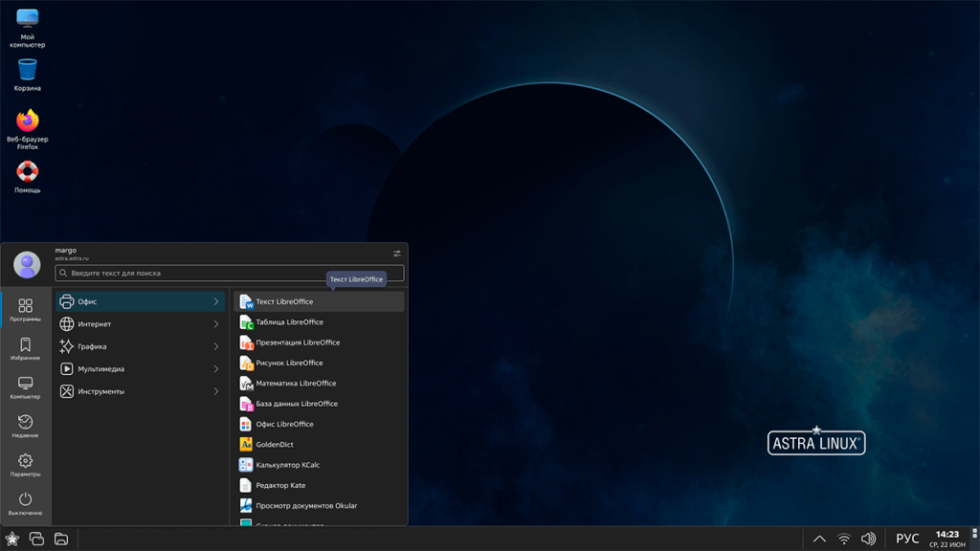This screenshot has width=980, height=551.
Task: Expand the Инструменты category chevron
Action: (x=216, y=391)
